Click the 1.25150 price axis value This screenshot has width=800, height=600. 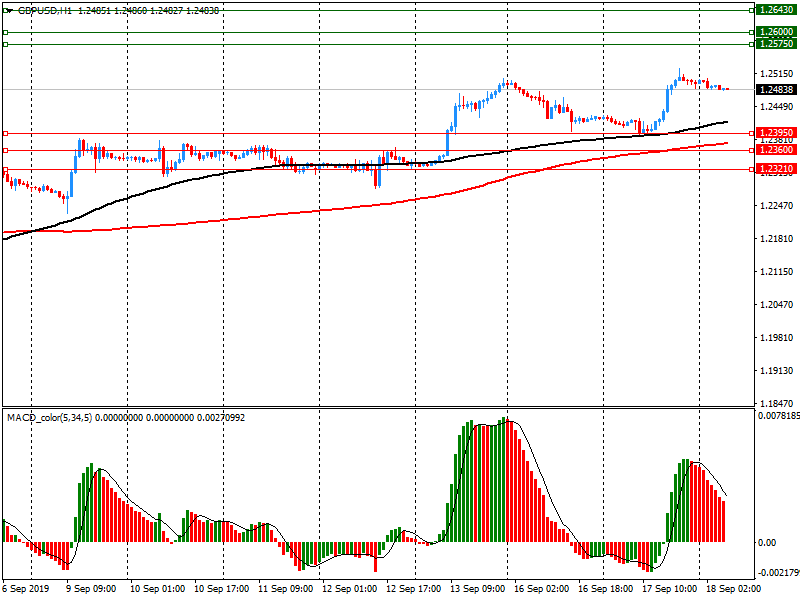coord(777,74)
